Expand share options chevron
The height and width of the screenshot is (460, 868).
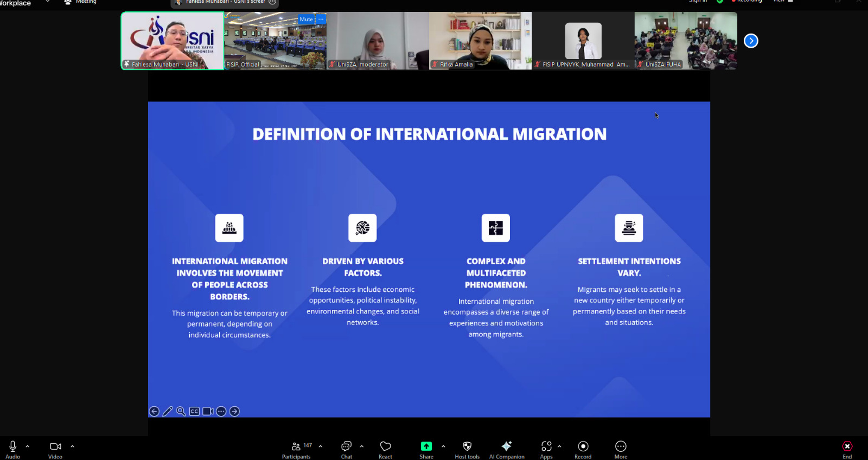(443, 446)
